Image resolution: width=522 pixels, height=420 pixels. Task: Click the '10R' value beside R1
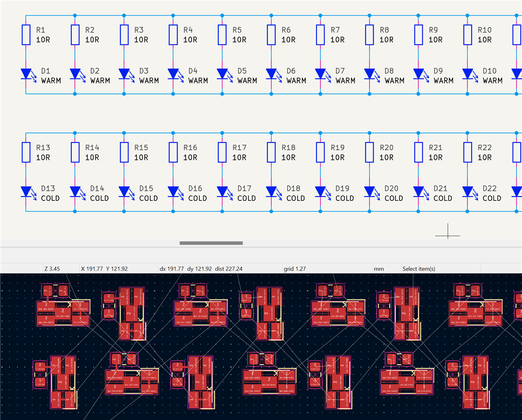(43, 40)
